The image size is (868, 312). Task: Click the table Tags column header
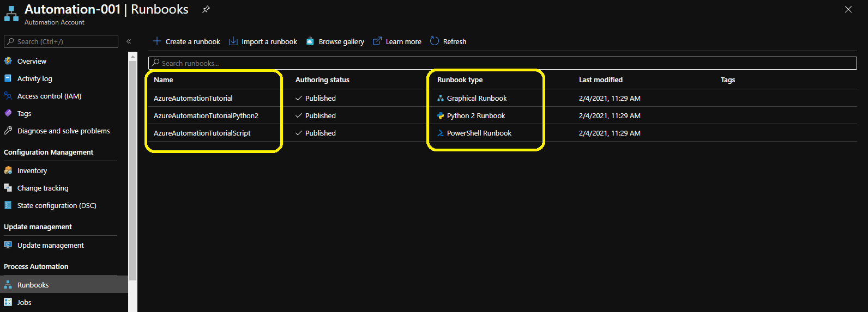pos(728,79)
